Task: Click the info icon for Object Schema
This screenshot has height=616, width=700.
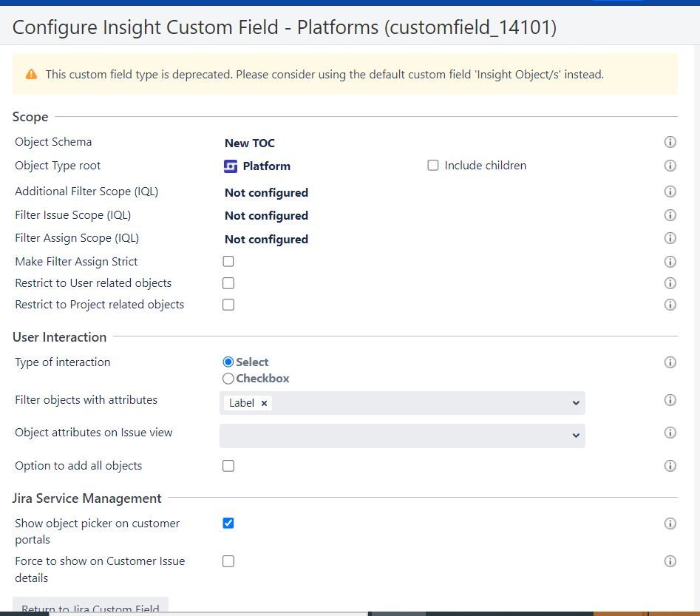Action: [670, 142]
